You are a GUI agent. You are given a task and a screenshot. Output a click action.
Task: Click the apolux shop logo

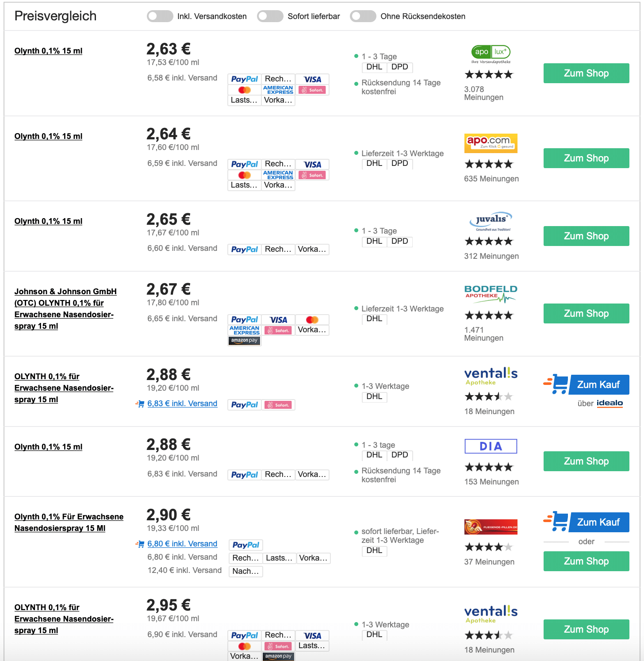[x=491, y=54]
